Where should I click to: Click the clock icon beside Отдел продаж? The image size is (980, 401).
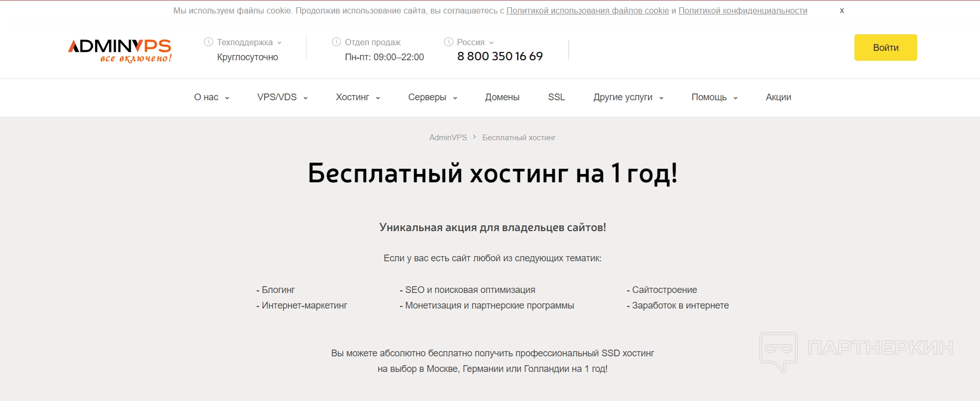tap(336, 42)
